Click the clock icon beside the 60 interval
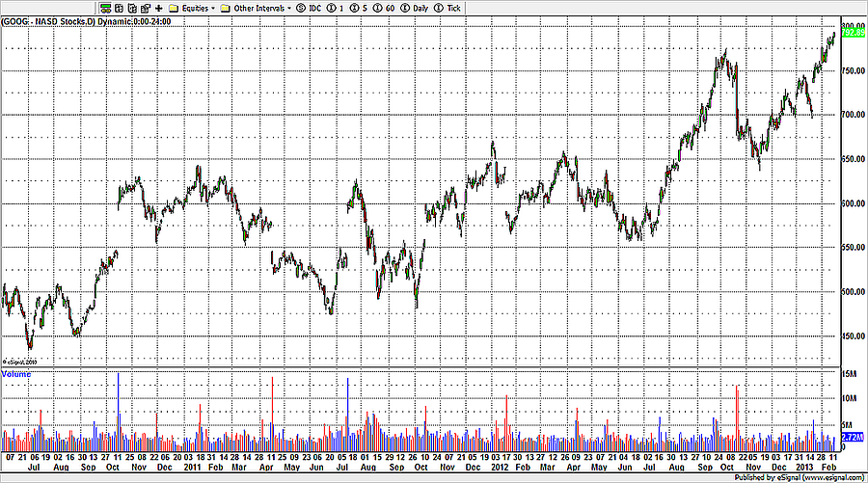Image resolution: width=868 pixels, height=483 pixels. [371, 8]
